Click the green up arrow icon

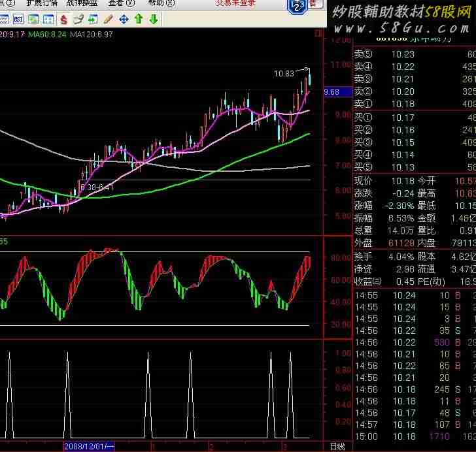click(139, 19)
